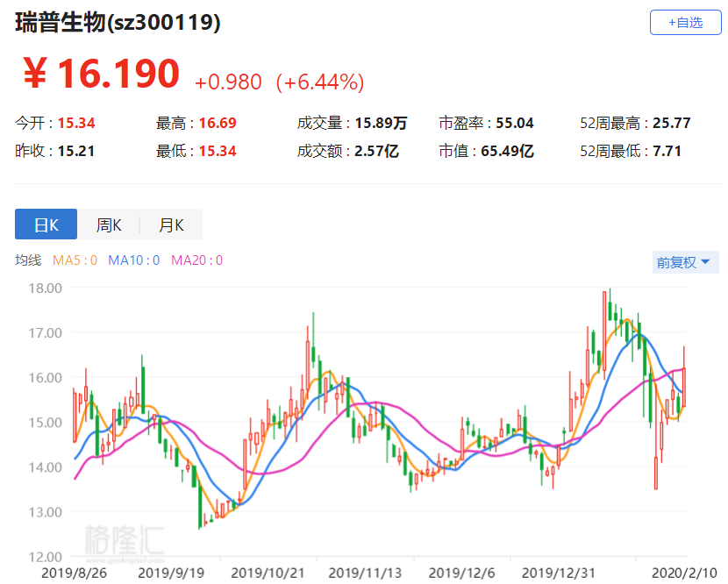Click the 2019/12/31 date axis label
The height and width of the screenshot is (584, 728).
pos(559,573)
